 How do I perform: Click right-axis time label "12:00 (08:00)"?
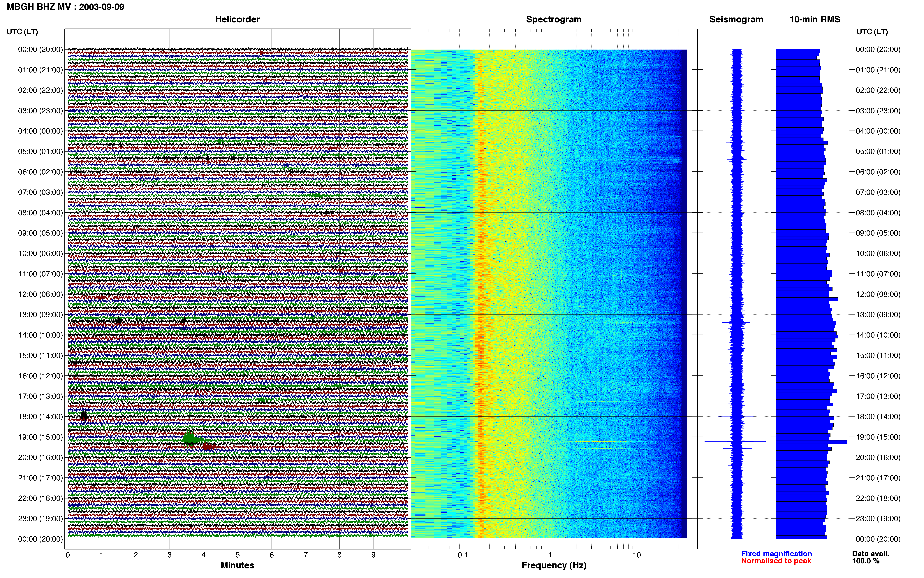coord(878,294)
